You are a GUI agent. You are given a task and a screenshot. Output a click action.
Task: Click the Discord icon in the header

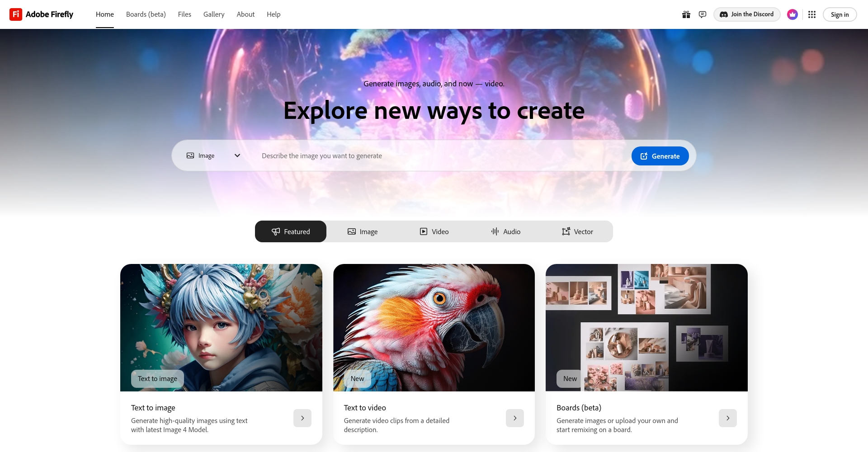723,14
